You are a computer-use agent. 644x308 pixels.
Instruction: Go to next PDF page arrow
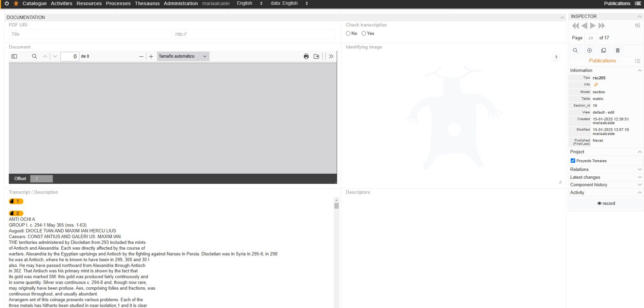pyautogui.click(x=55, y=56)
